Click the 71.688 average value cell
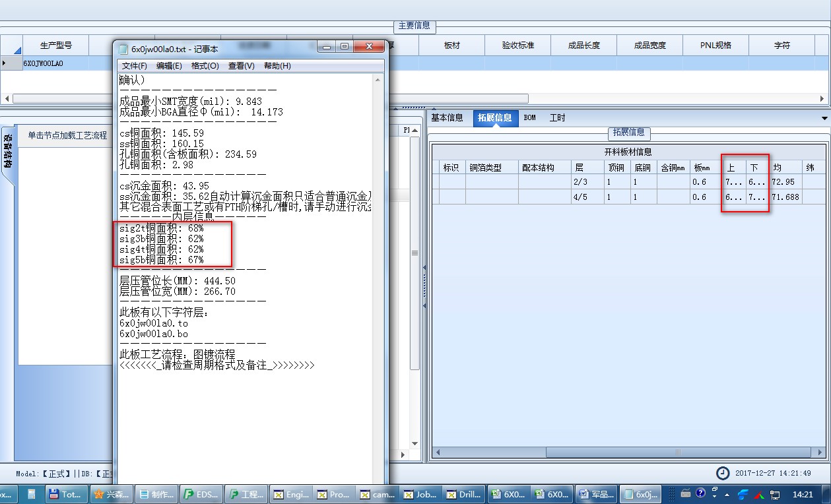 tap(785, 197)
